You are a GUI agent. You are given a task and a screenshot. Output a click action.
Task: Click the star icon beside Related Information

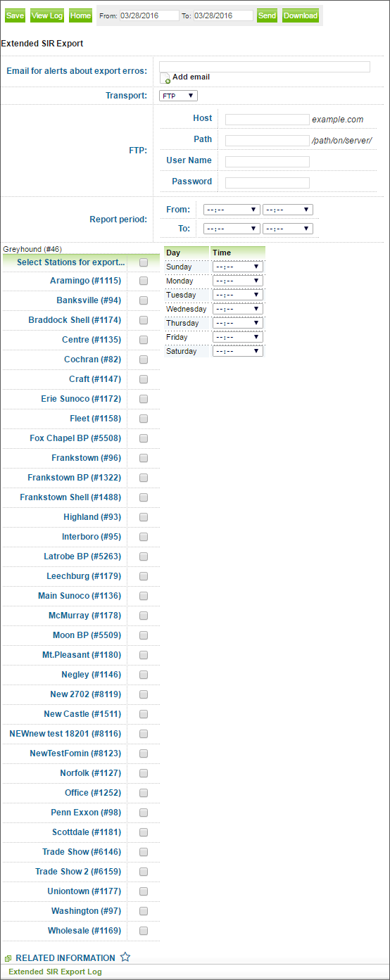click(x=125, y=957)
